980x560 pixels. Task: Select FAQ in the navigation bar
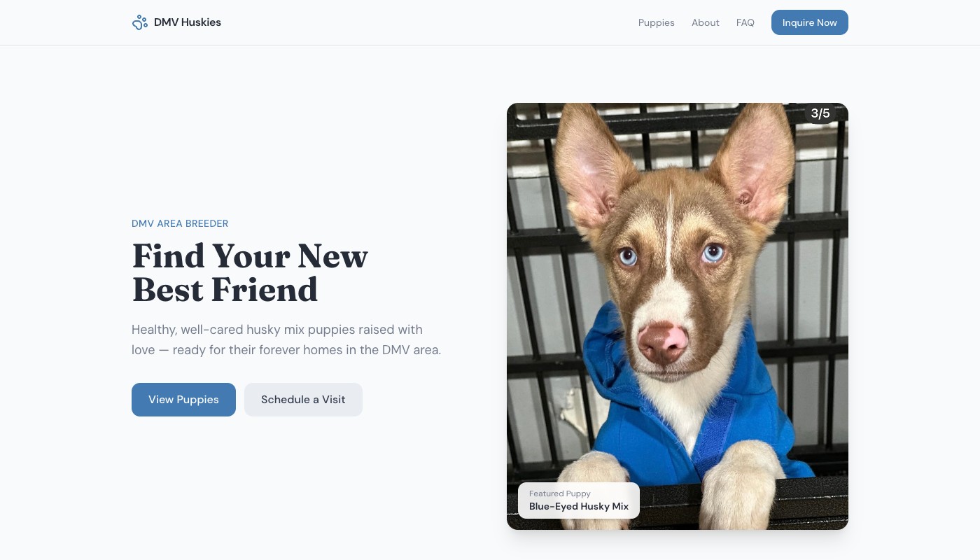point(745,22)
